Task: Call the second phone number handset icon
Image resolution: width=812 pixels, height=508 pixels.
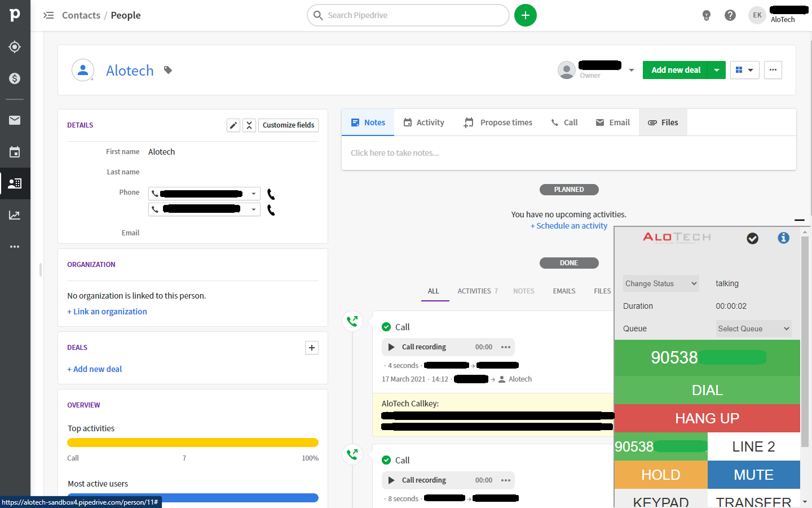Action: [x=271, y=210]
